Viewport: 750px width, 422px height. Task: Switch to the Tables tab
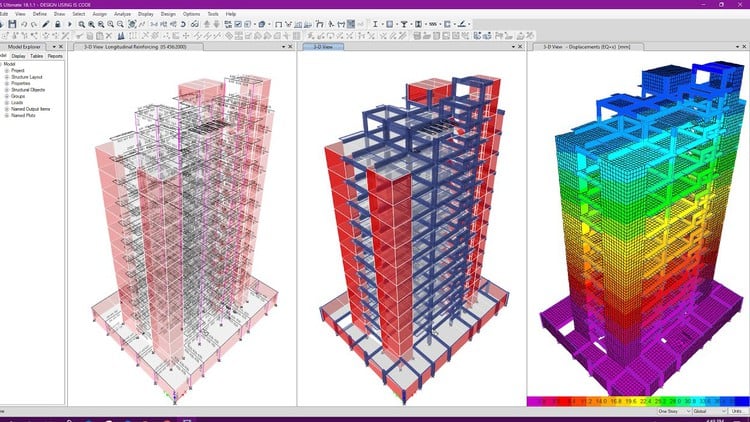click(35, 56)
